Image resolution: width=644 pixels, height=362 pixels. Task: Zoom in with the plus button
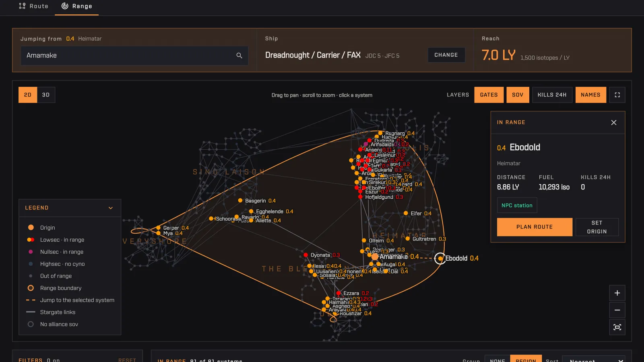click(x=617, y=293)
